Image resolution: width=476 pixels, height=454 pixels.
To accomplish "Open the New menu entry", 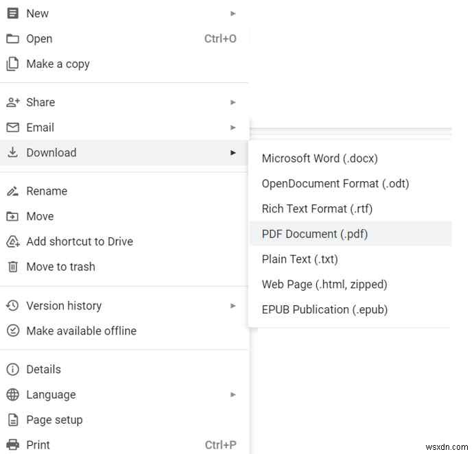I will click(124, 13).
